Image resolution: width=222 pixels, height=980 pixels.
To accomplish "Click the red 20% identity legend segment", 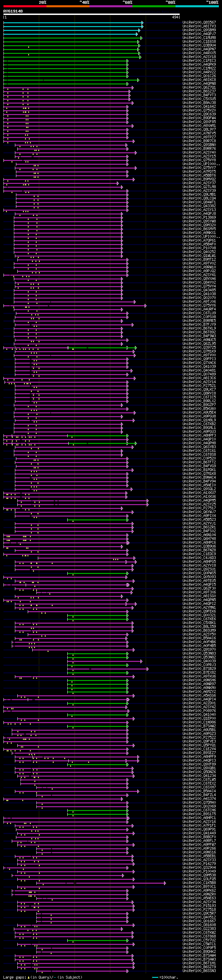I will [x=25, y=7].
